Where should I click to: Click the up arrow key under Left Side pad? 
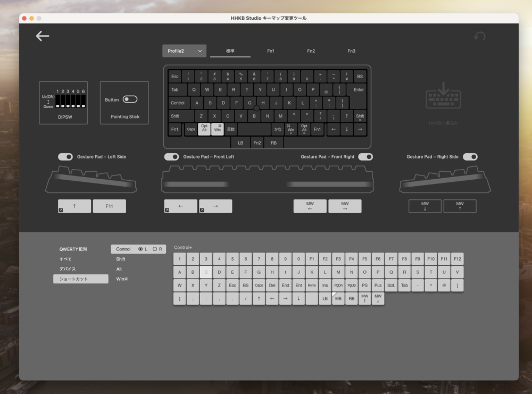[74, 206]
